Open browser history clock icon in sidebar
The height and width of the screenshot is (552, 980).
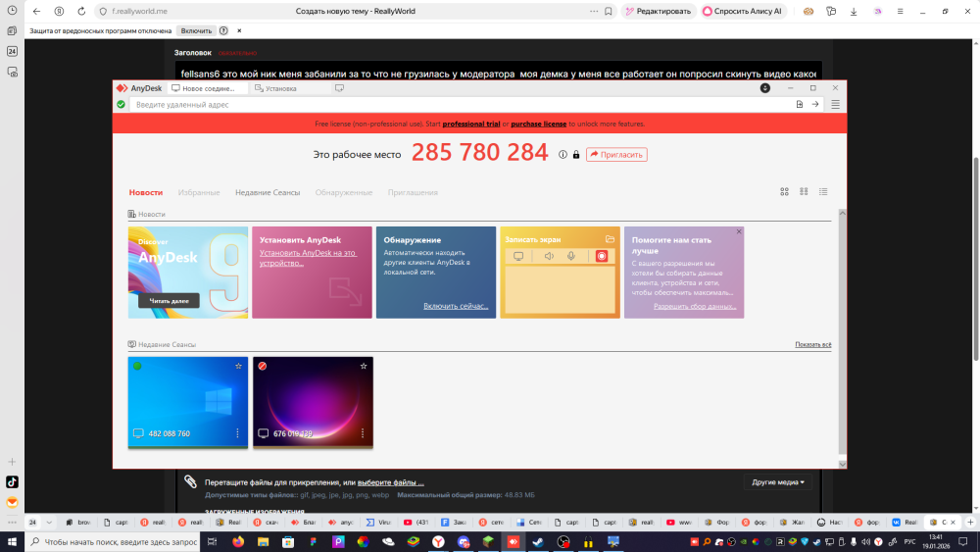tap(12, 11)
